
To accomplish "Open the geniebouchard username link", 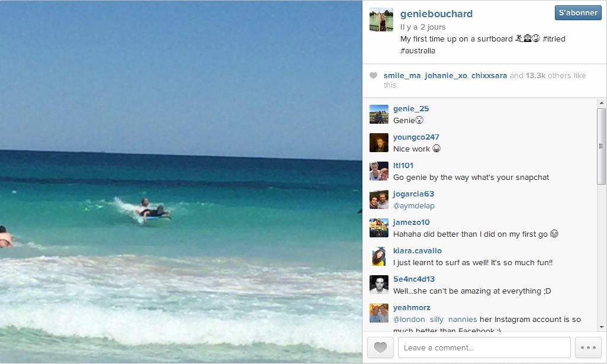I will click(436, 14).
